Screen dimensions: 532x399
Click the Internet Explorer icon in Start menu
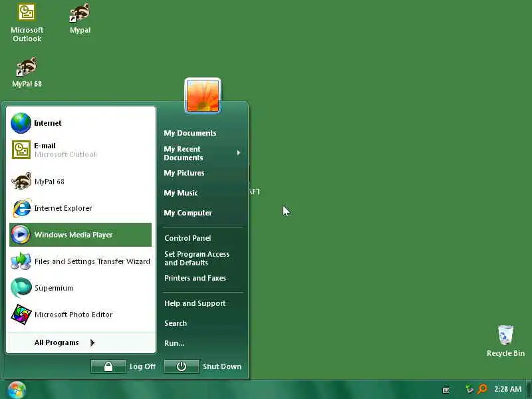(22, 208)
